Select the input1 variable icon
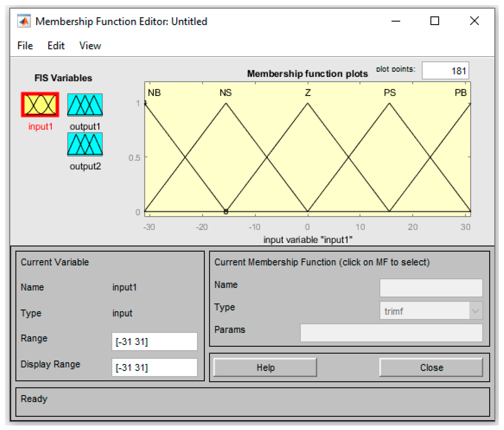Viewport: 504px width, 430px height. [40, 105]
